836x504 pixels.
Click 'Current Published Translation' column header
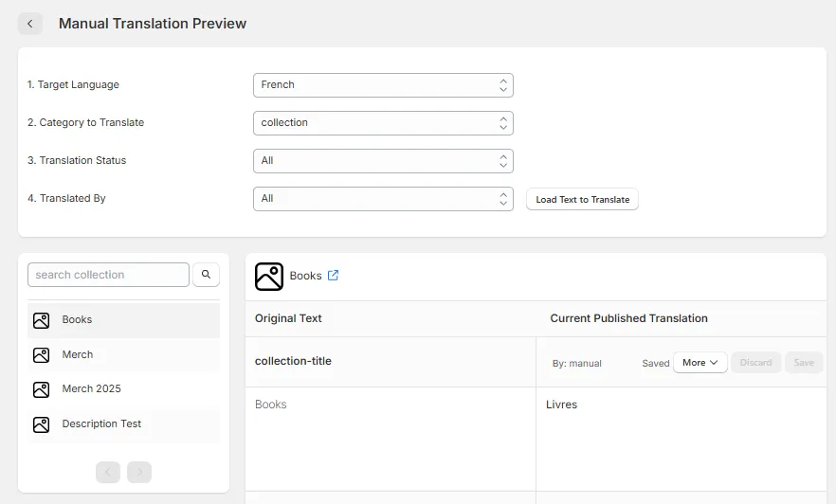click(x=629, y=318)
